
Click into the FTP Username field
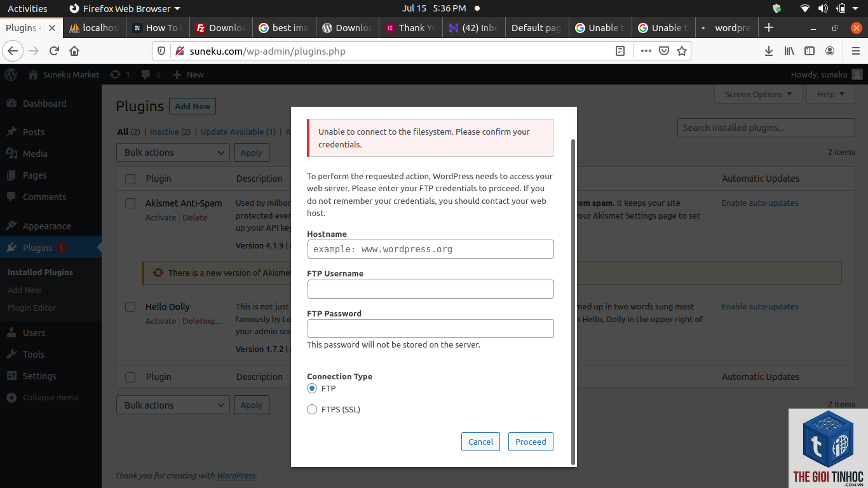[430, 289]
